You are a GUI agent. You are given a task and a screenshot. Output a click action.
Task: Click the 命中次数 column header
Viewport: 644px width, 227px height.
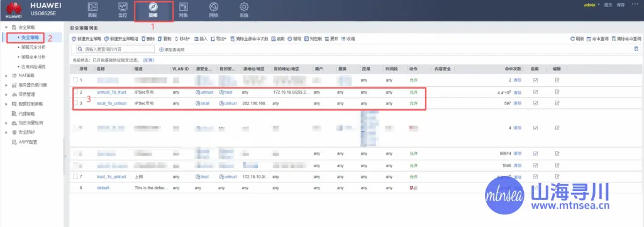coord(513,69)
